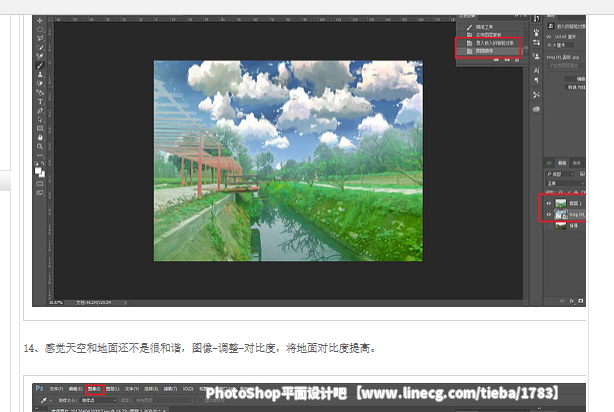Click the Ps logo in lower screenshot
614x412 pixels.
coord(39,388)
